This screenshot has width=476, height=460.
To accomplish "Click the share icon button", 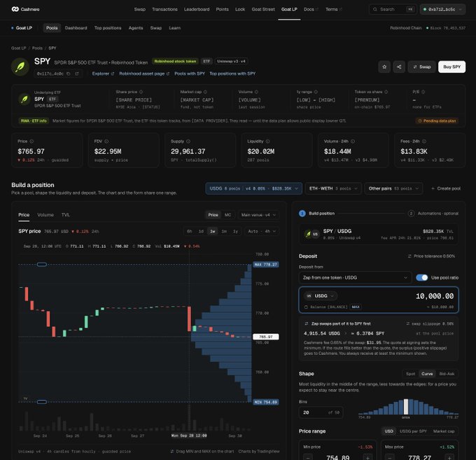I will [399, 67].
